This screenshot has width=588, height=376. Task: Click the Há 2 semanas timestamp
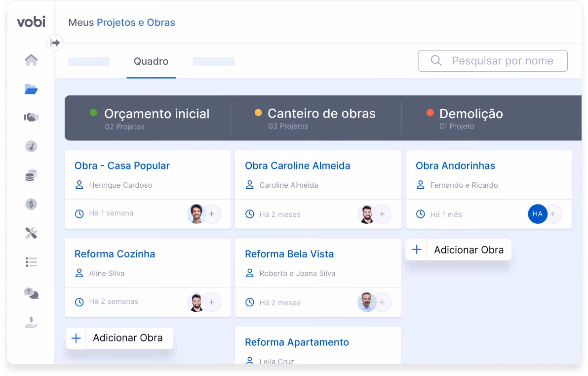[x=114, y=301]
